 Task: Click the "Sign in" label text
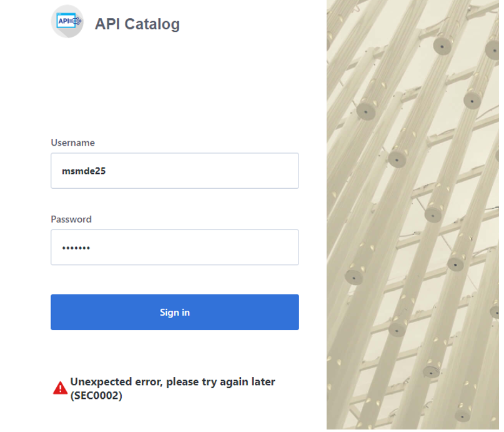[175, 312]
